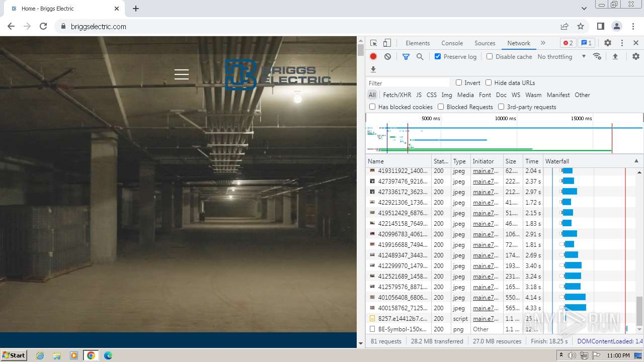644x362 pixels.
Task: Sort by the Size column header
Action: point(513,161)
